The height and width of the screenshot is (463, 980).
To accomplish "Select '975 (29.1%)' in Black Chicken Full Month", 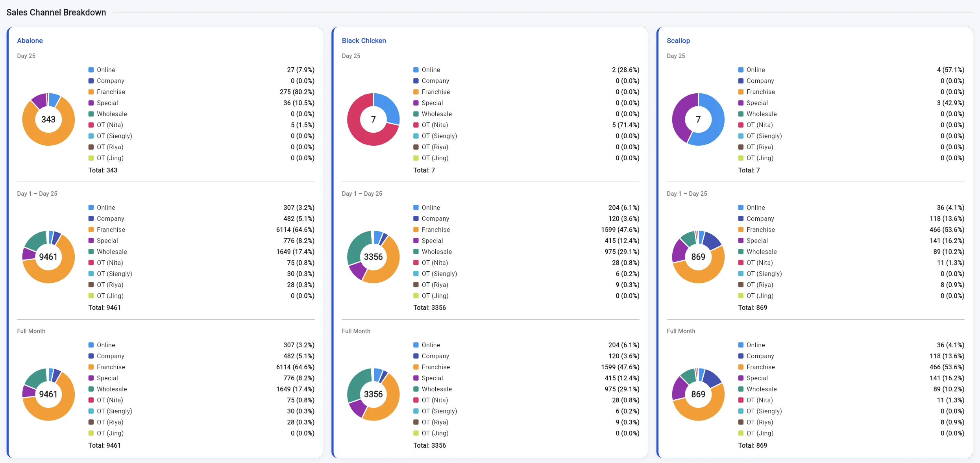I will tap(622, 389).
